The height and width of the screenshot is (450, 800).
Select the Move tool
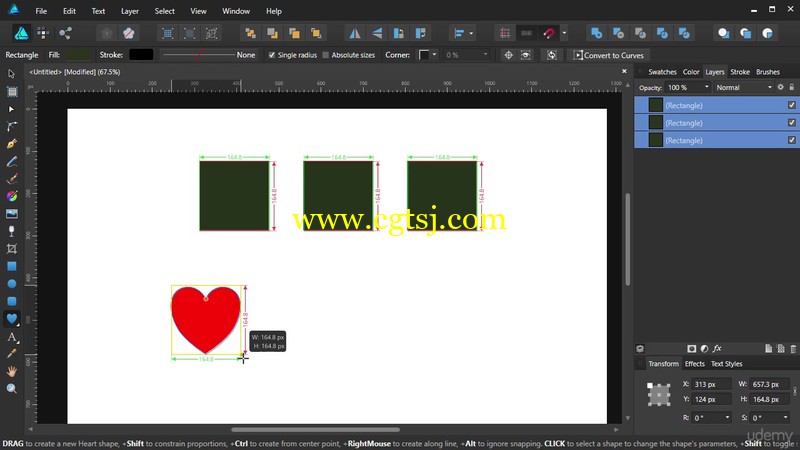(x=11, y=74)
